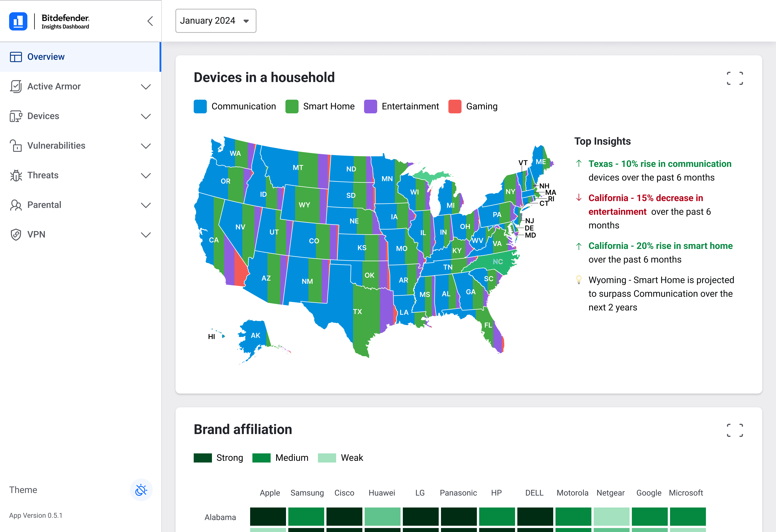This screenshot has width=776, height=532.
Task: Open the January 2024 month dropdown
Action: coord(216,21)
